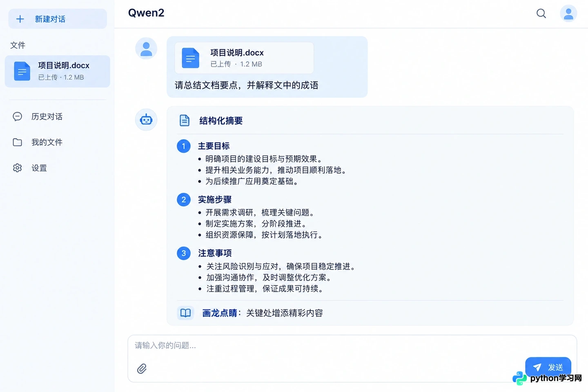
Task: Click the paperclip attachment icon
Action: tap(142, 369)
